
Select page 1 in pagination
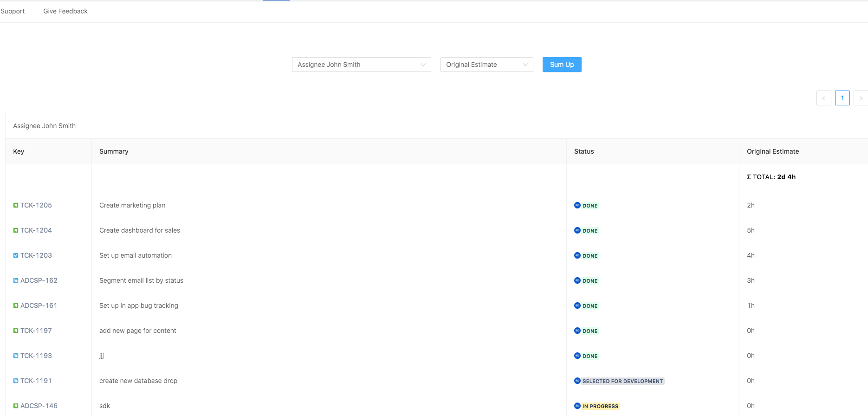842,98
